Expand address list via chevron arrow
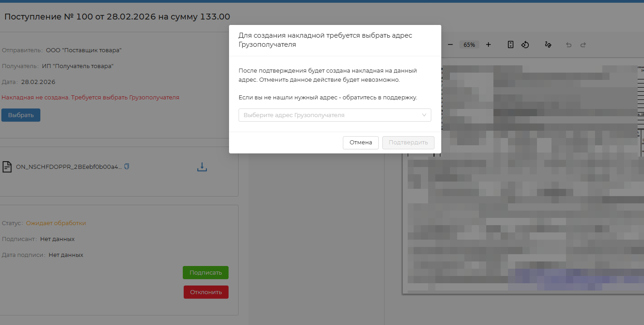Image resolution: width=644 pixels, height=325 pixels. click(x=424, y=115)
